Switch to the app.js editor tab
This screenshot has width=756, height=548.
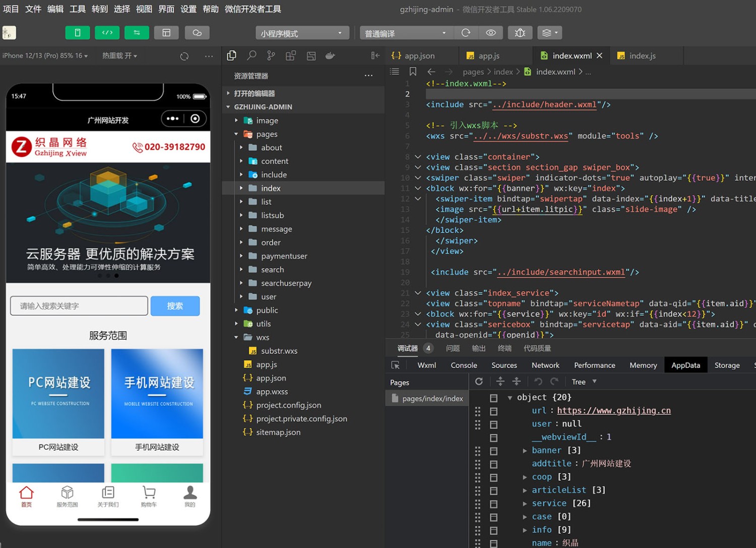coord(489,56)
